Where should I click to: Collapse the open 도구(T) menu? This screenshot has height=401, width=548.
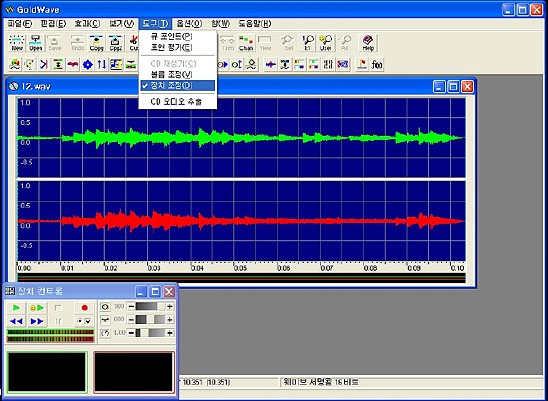coord(155,24)
